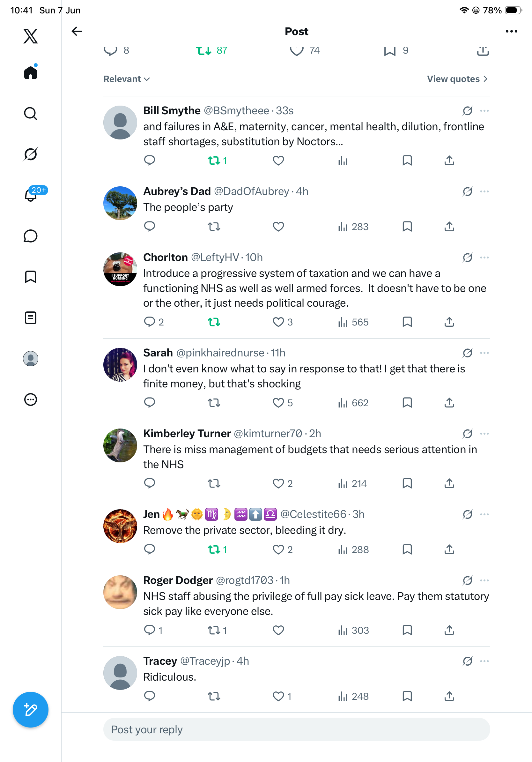This screenshot has width=532, height=762.
Task: Tap the compose post floating button
Action: click(31, 710)
